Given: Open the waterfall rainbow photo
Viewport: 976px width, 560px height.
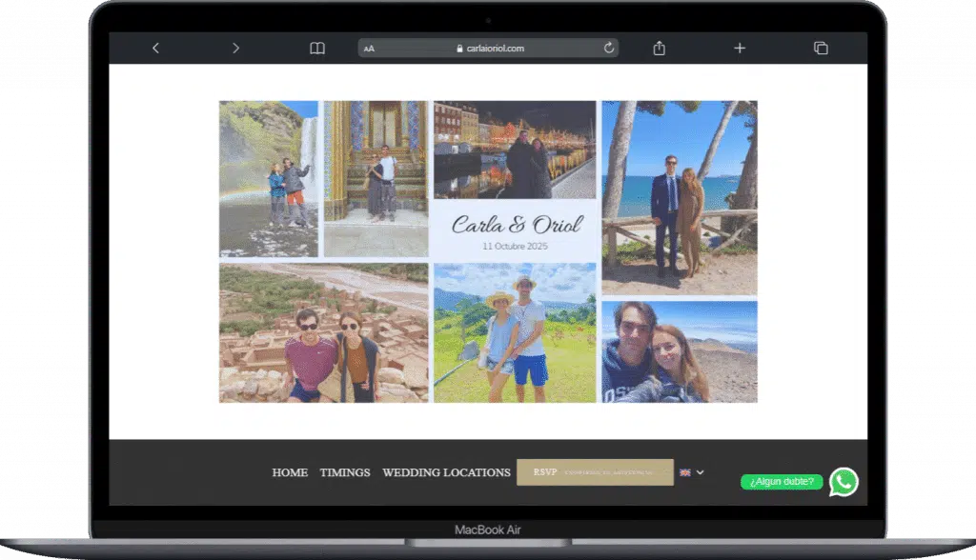Looking at the screenshot, I should (269, 179).
